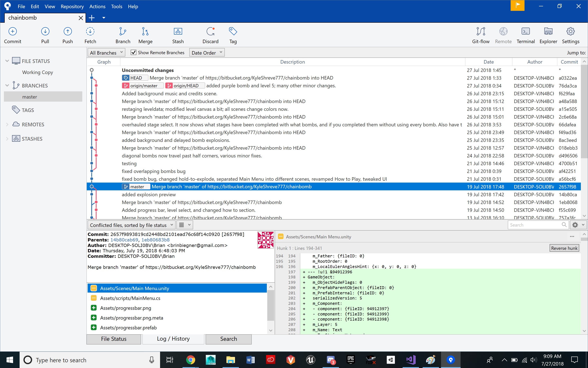The width and height of the screenshot is (588, 368).
Task: Open the Terminal from the toolbar
Action: coord(526,35)
